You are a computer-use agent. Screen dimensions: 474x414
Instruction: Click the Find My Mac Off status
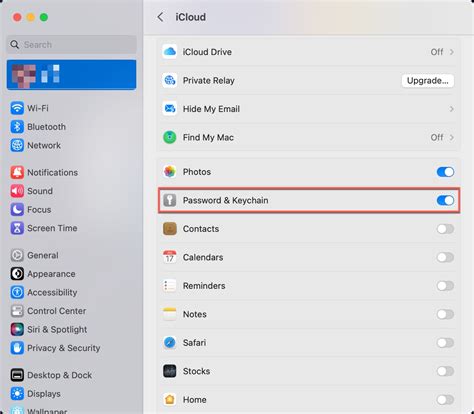[437, 137]
